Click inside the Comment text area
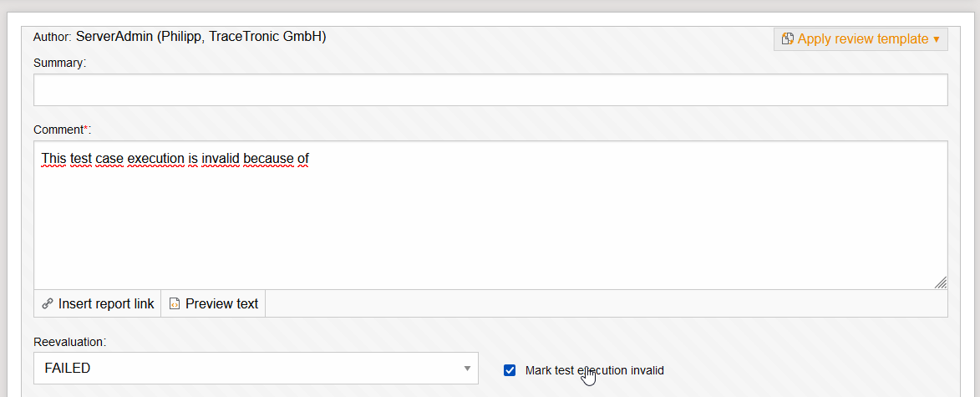The width and height of the screenshot is (980, 397). 490,226
